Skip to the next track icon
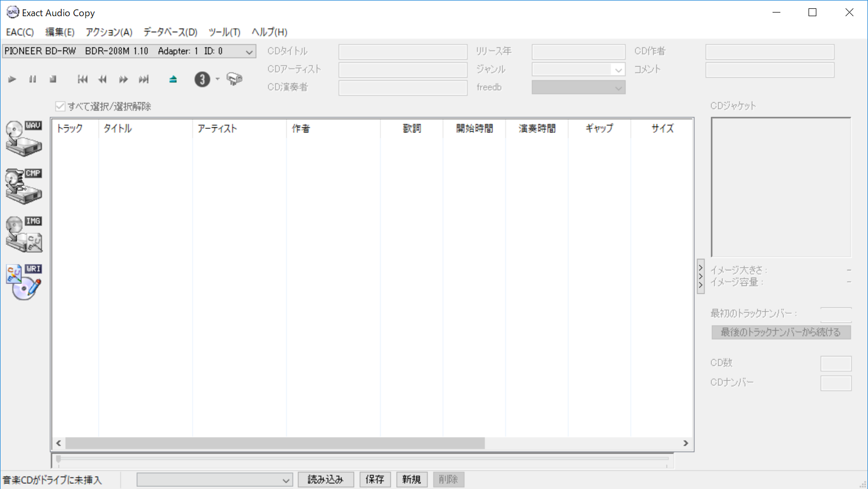Image resolution: width=868 pixels, height=489 pixels. coord(143,79)
